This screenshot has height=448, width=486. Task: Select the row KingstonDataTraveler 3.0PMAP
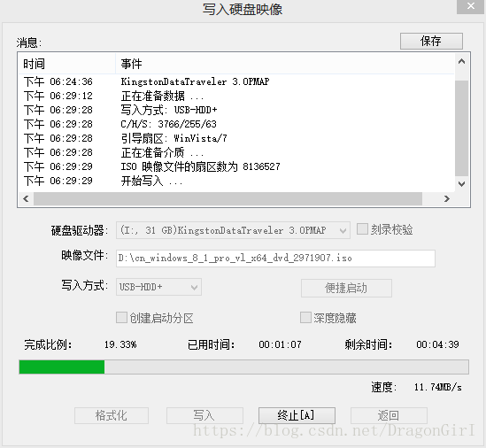[x=236, y=81]
